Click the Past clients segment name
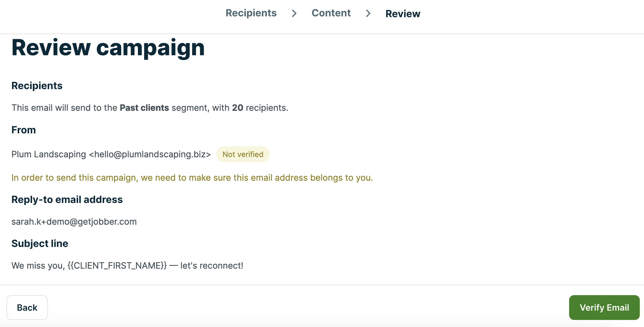The image size is (644, 327). (144, 108)
